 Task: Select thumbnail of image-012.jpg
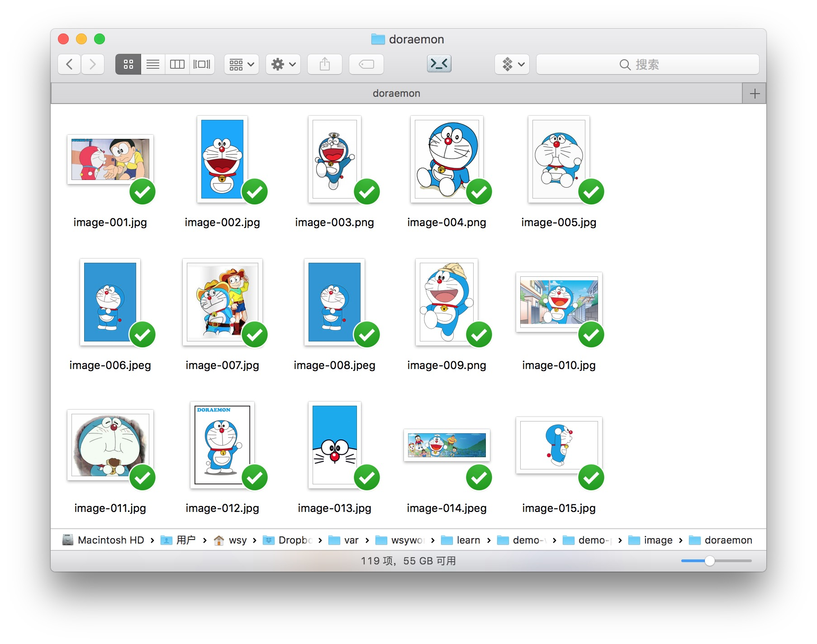(222, 445)
